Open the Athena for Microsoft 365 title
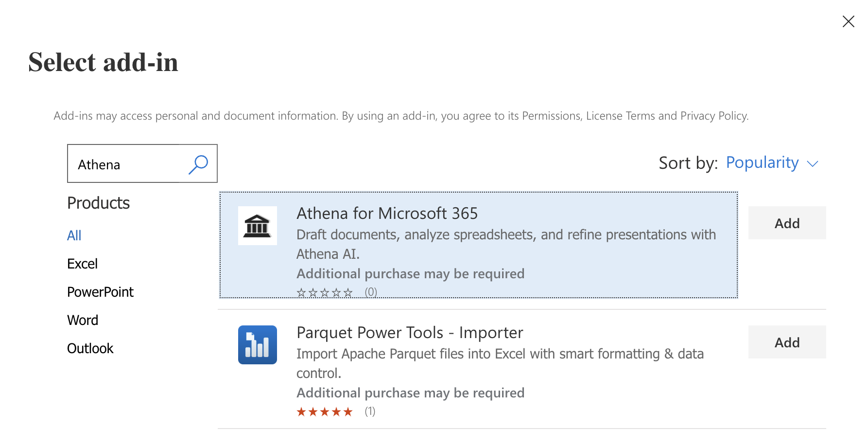The image size is (868, 430). click(x=387, y=213)
